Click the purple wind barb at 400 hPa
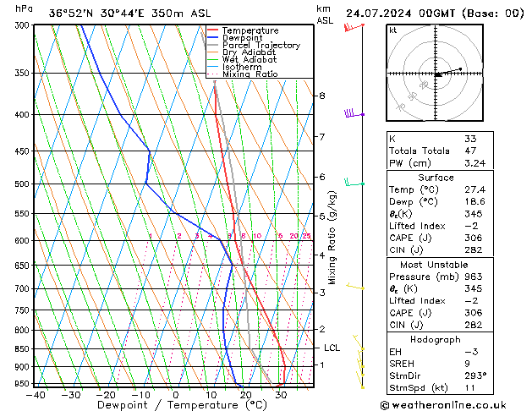 point(354,113)
